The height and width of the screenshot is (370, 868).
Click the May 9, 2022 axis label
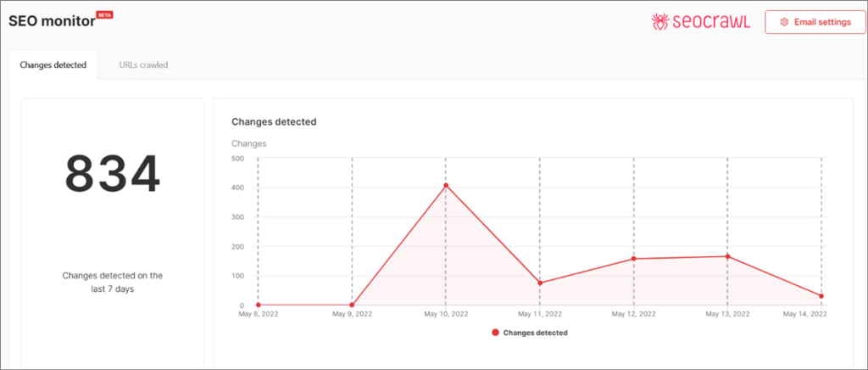tap(352, 314)
